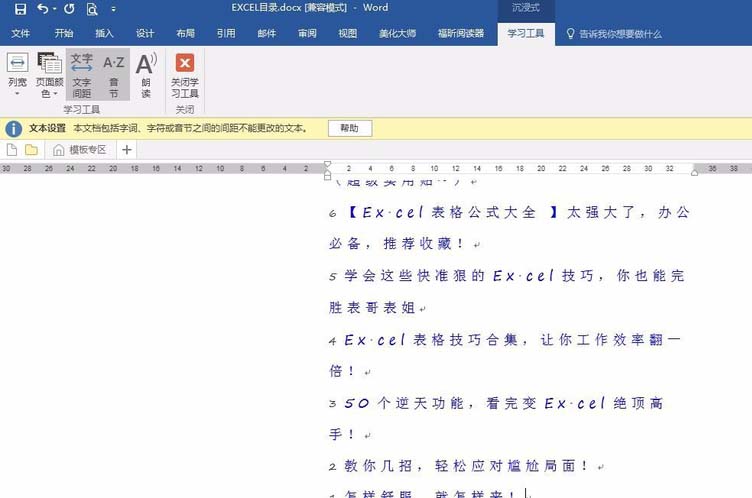
Task: Open print preview from quick access
Action: (92, 9)
